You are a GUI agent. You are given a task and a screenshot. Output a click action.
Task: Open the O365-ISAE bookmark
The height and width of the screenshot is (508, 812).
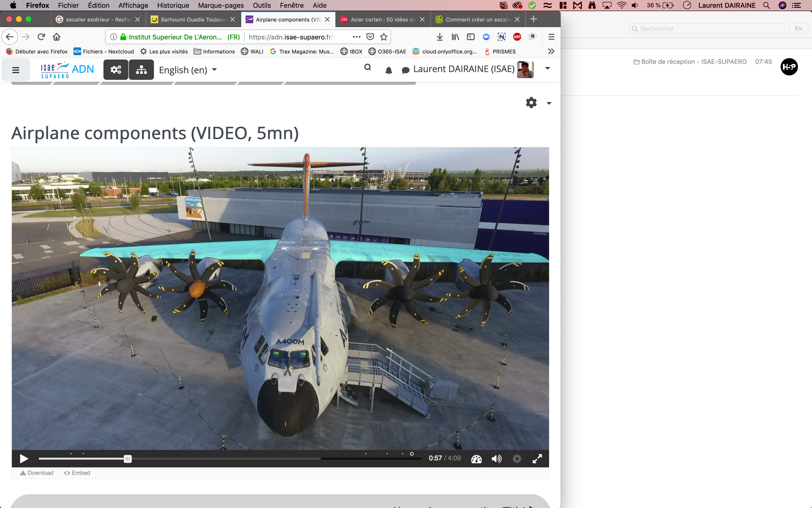387,51
